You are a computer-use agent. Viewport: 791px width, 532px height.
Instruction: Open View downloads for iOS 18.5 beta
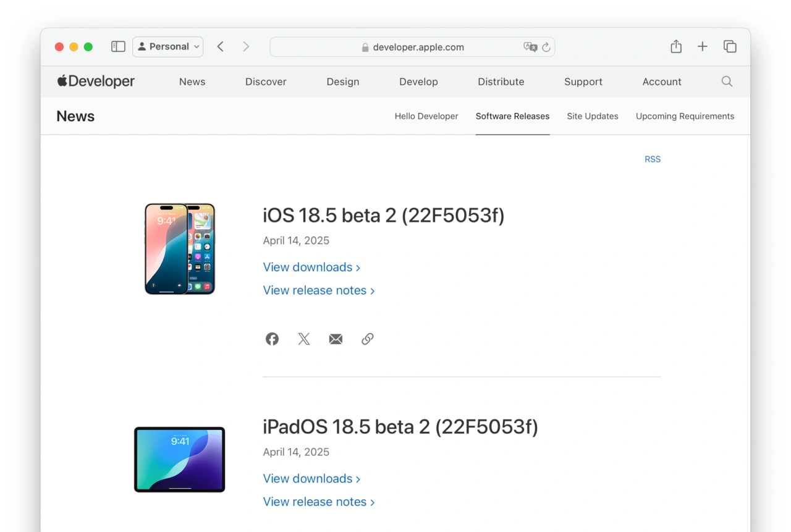coord(311,267)
